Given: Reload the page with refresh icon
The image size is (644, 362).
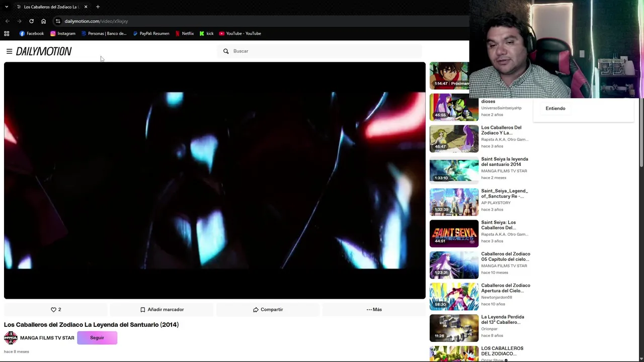Looking at the screenshot, I should point(31,21).
